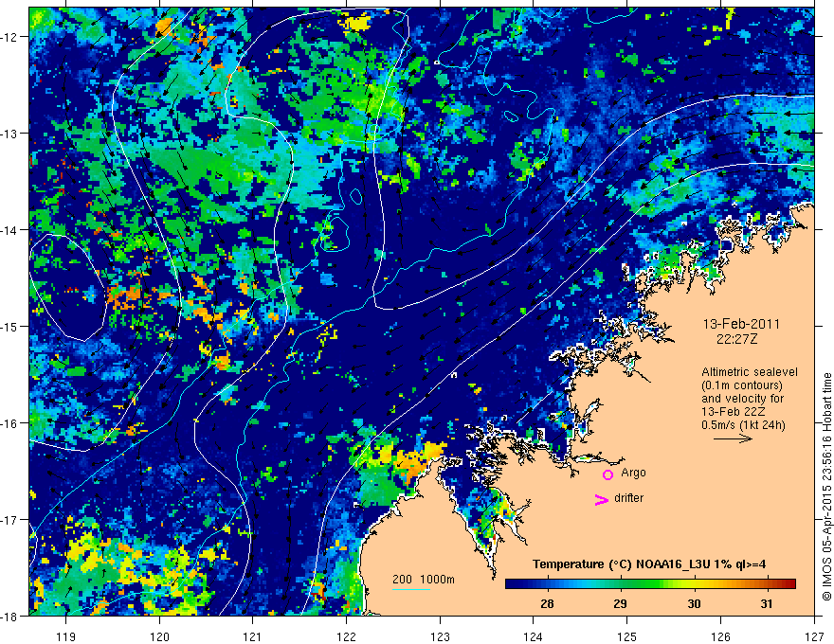Screen dimensions: 834x644
Task: Click the velocity scale arrow in legend
Action: click(733, 438)
